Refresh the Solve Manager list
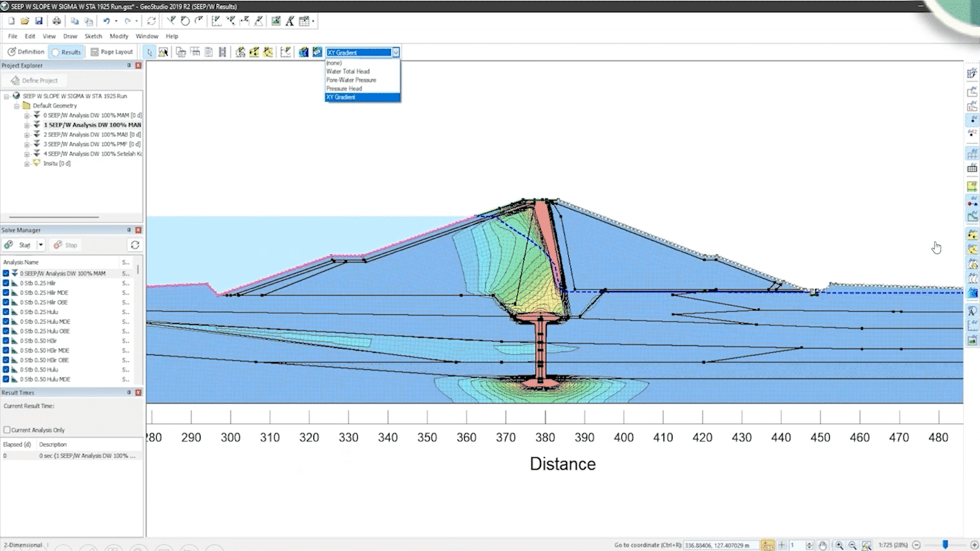This screenshot has height=551, width=980. click(x=135, y=245)
